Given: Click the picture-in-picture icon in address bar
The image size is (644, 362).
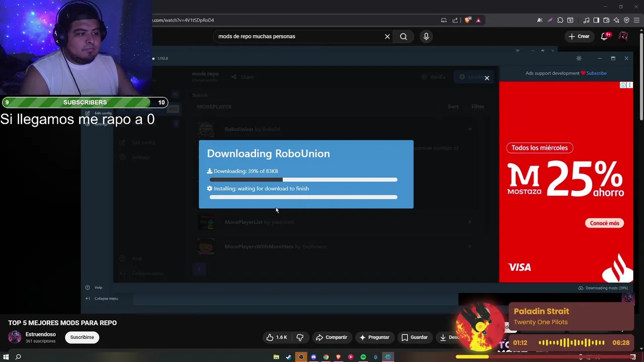Looking at the screenshot, I should 444,20.
